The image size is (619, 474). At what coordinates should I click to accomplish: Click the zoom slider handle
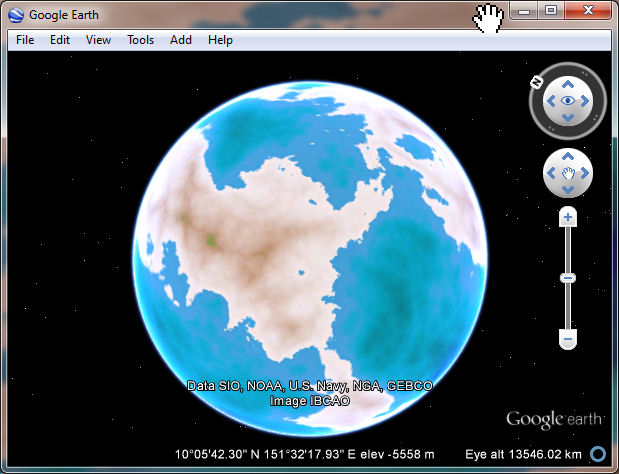tap(568, 278)
